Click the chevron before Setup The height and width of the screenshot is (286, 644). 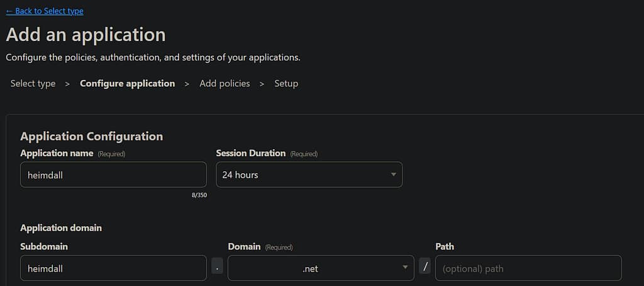coord(262,84)
